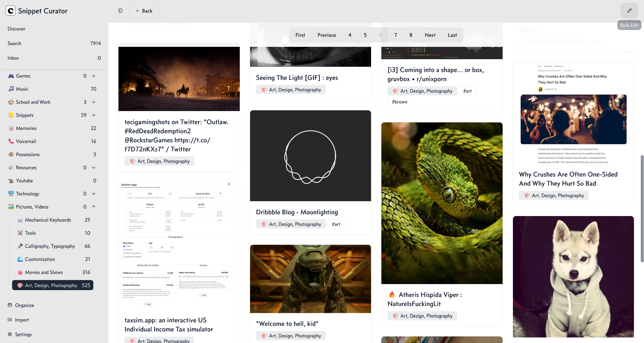Open the Inbox

pyautogui.click(x=54, y=58)
